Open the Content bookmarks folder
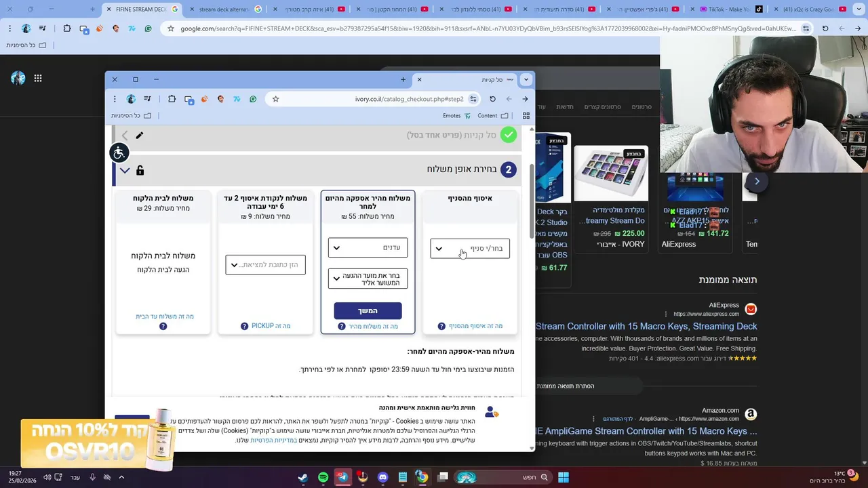 pos(492,116)
